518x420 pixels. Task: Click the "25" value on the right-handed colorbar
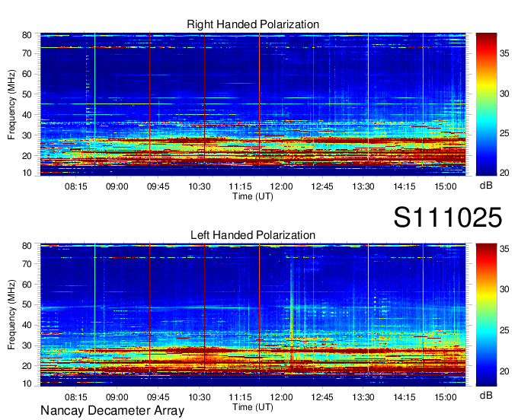[x=504, y=133]
